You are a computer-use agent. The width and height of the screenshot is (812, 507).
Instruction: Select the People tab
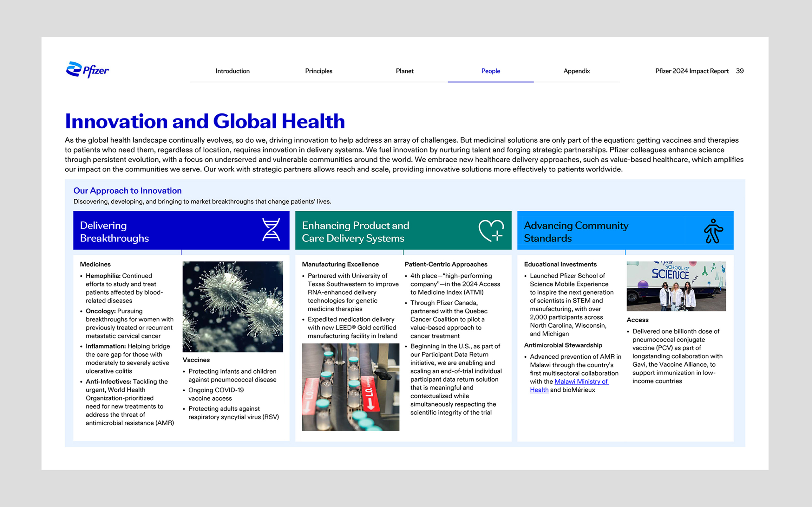pos(491,71)
